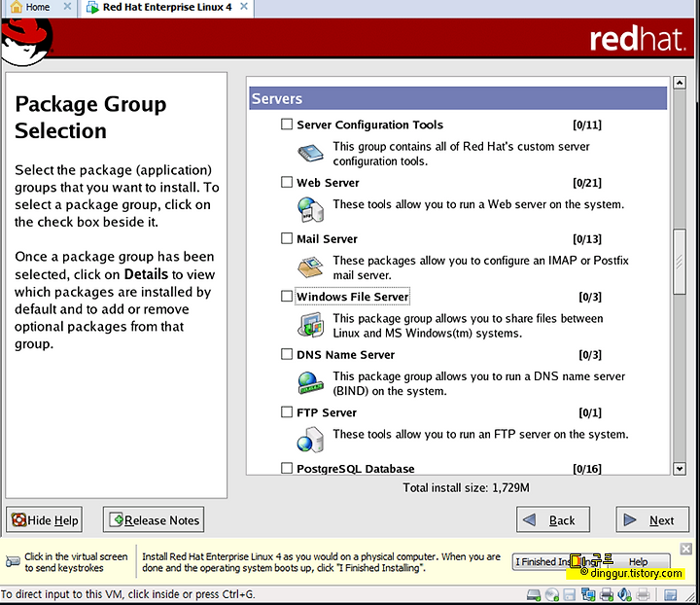Select the Windows File Server checkbox
The width and height of the screenshot is (700, 605).
click(x=287, y=296)
